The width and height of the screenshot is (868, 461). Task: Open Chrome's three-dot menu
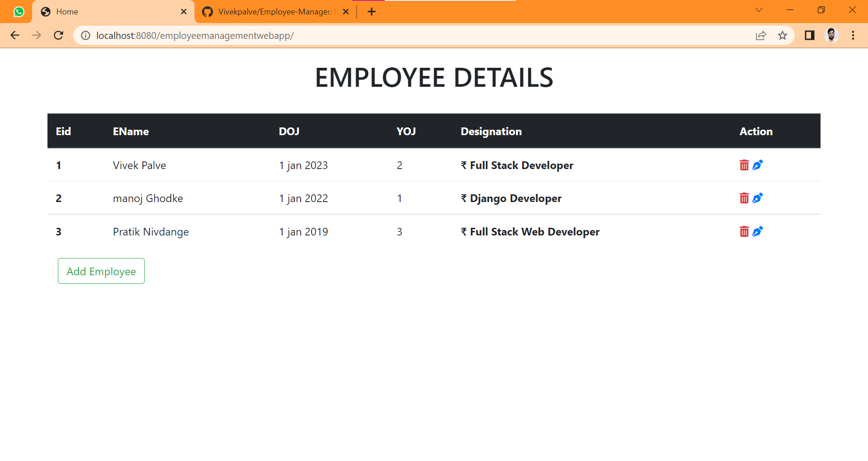853,35
